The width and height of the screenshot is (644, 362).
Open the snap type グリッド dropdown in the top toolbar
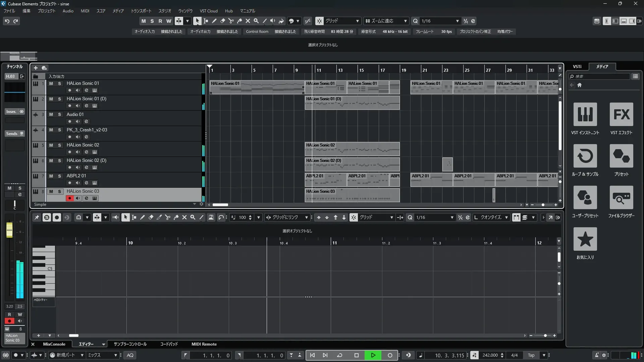[x=357, y=21]
